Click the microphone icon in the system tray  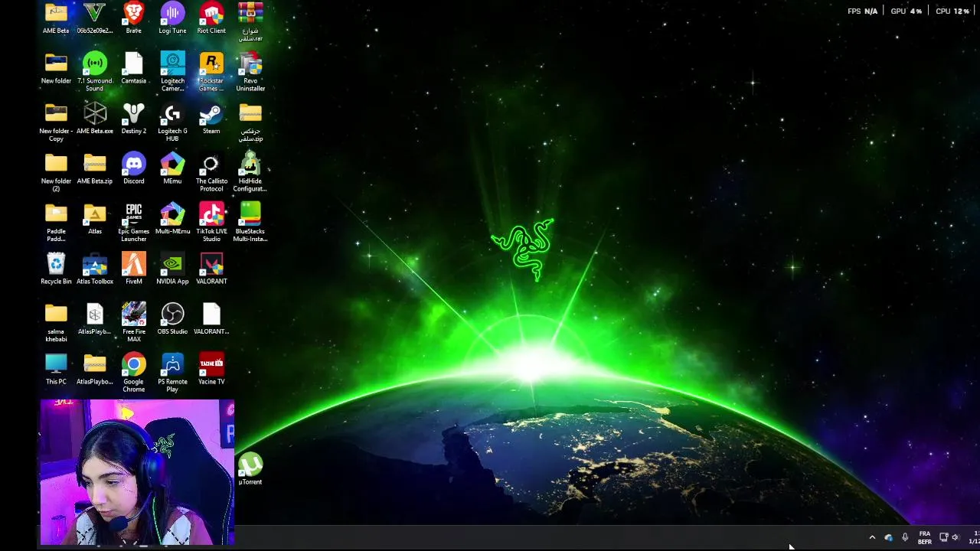pyautogui.click(x=905, y=537)
